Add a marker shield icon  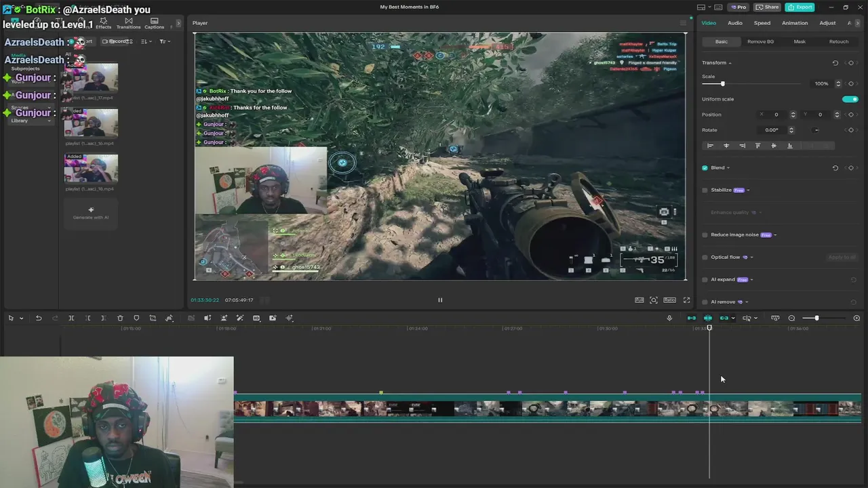point(136,318)
